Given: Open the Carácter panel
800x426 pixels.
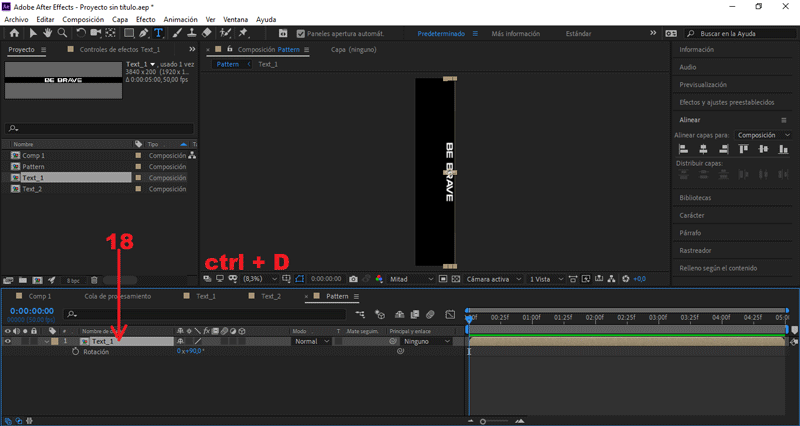Looking at the screenshot, I should pyautogui.click(x=692, y=215).
